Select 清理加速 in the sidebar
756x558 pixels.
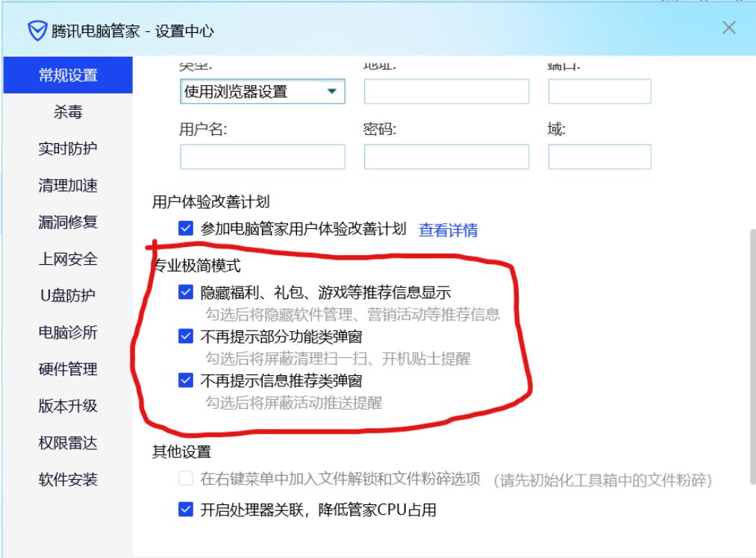[67, 186]
